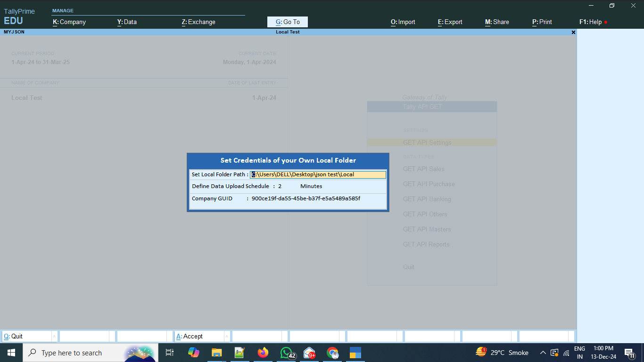Click Quit in the Gateway menu
Screen dimensions: 644x362
click(409, 267)
